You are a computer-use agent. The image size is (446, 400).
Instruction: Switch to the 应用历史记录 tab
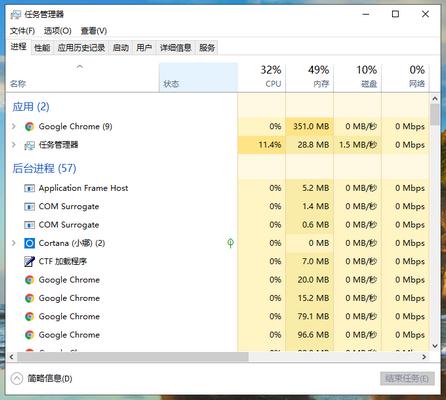(81, 48)
